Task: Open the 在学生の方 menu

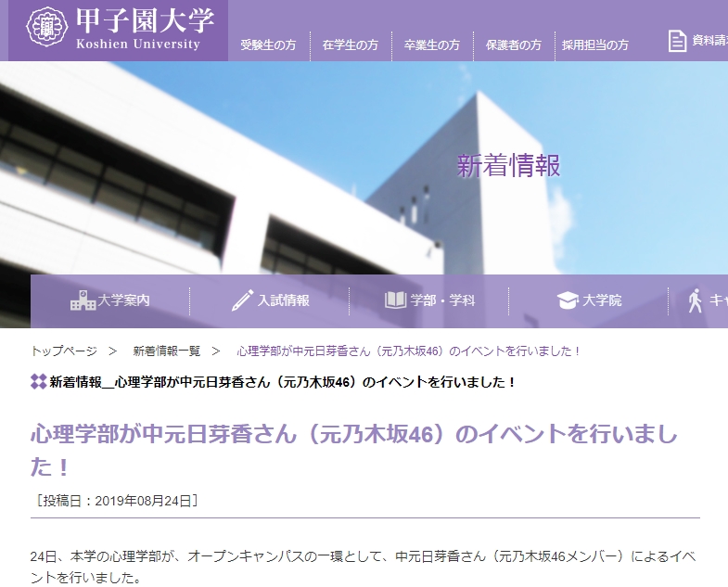Action: 350,45
